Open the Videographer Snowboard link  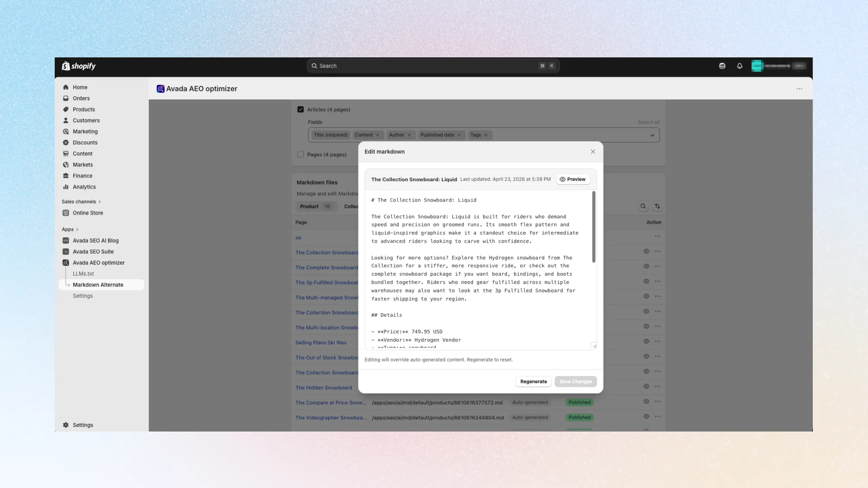pos(331,418)
